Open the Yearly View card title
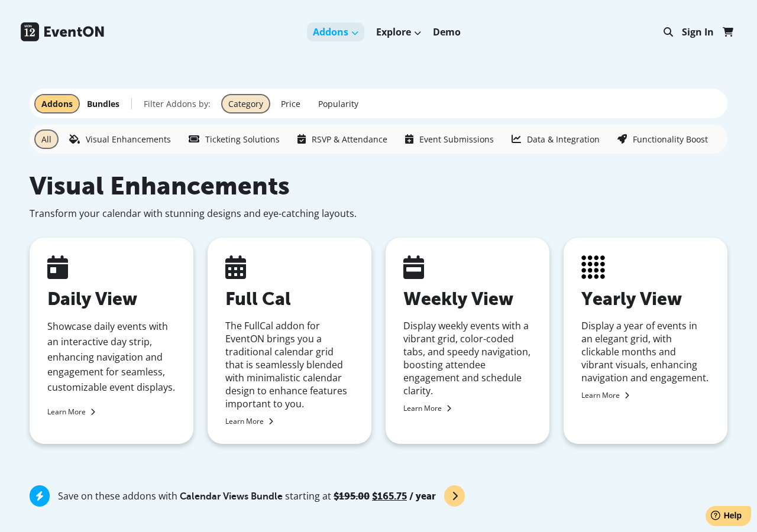757x532 pixels. 632,299
